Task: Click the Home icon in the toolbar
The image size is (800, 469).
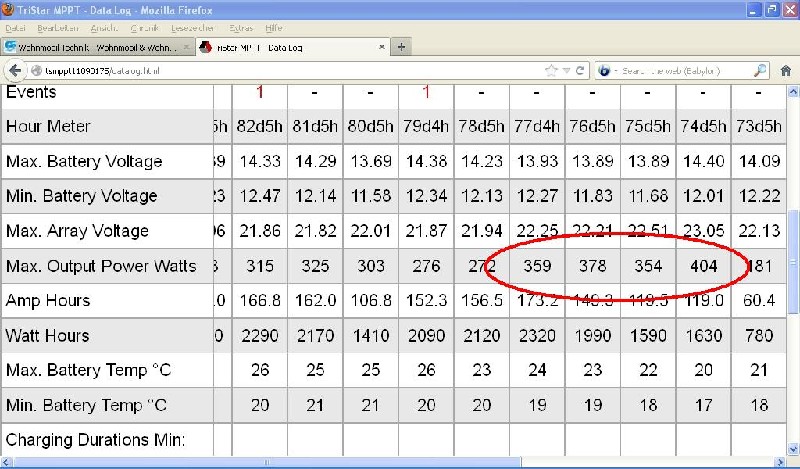Action: coord(785,71)
